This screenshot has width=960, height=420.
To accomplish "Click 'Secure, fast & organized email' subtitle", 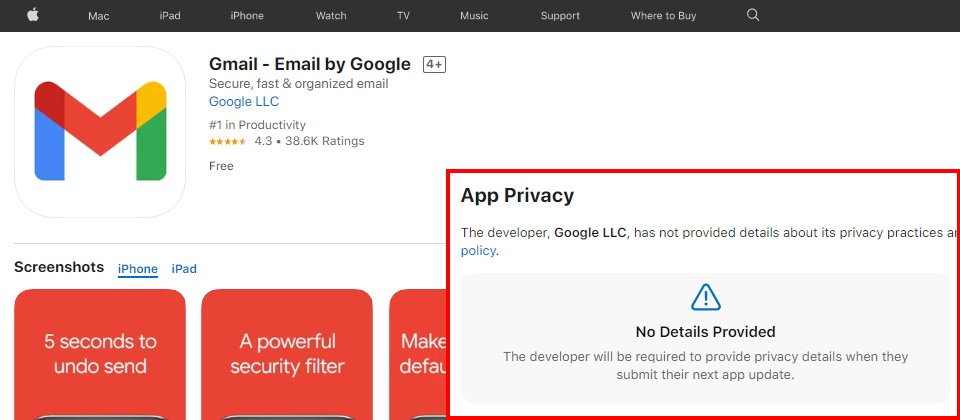I will click(299, 83).
